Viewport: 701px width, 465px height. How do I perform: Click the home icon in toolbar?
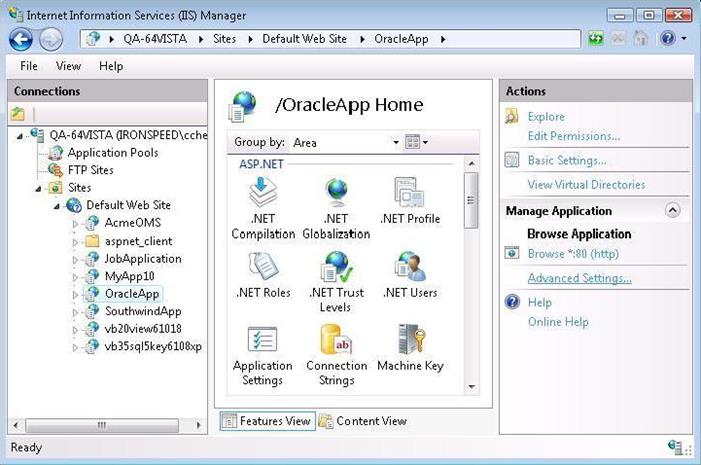pyautogui.click(x=641, y=38)
